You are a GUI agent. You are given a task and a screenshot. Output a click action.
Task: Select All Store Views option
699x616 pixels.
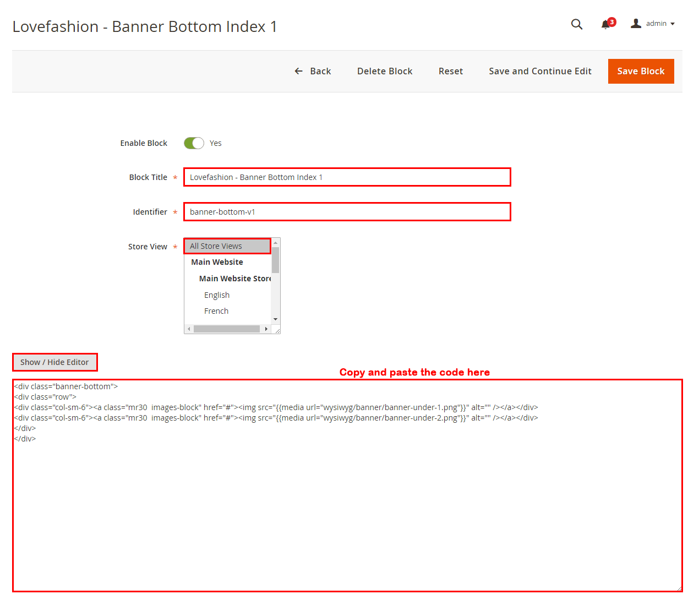[x=227, y=246]
